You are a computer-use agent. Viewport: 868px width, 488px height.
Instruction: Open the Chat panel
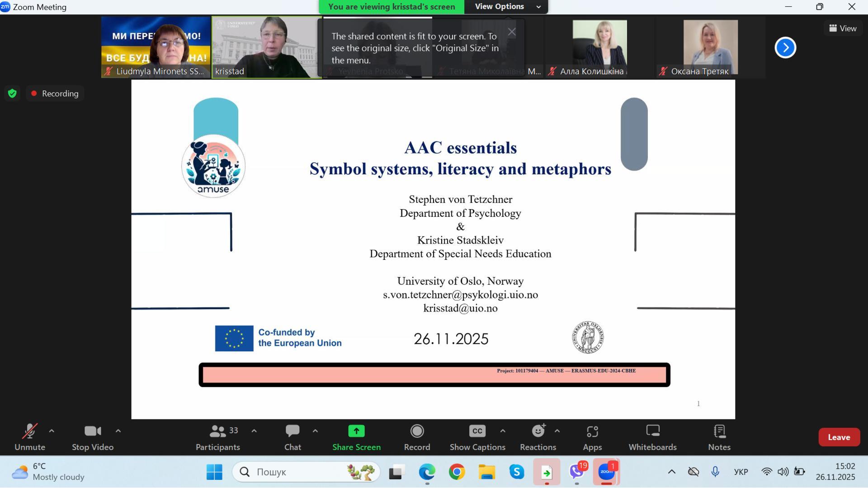292,437
